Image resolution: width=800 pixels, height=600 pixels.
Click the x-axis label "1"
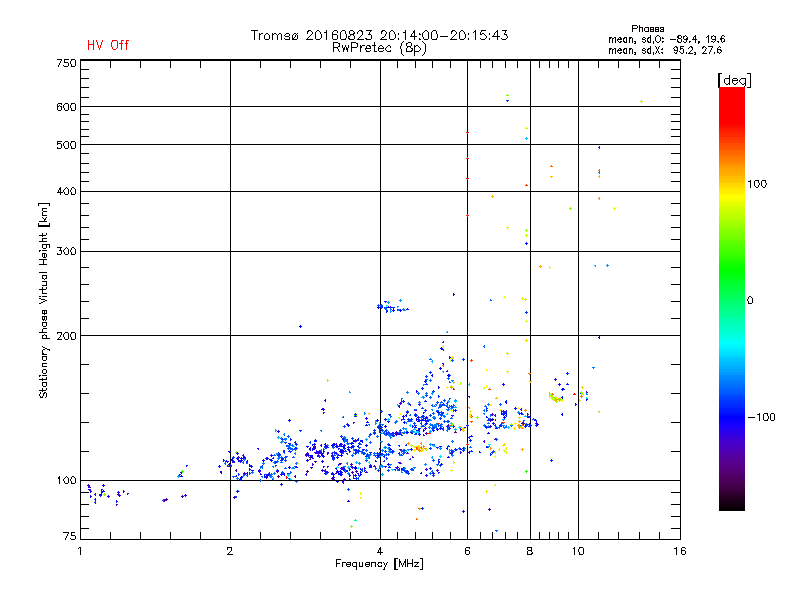(x=80, y=551)
